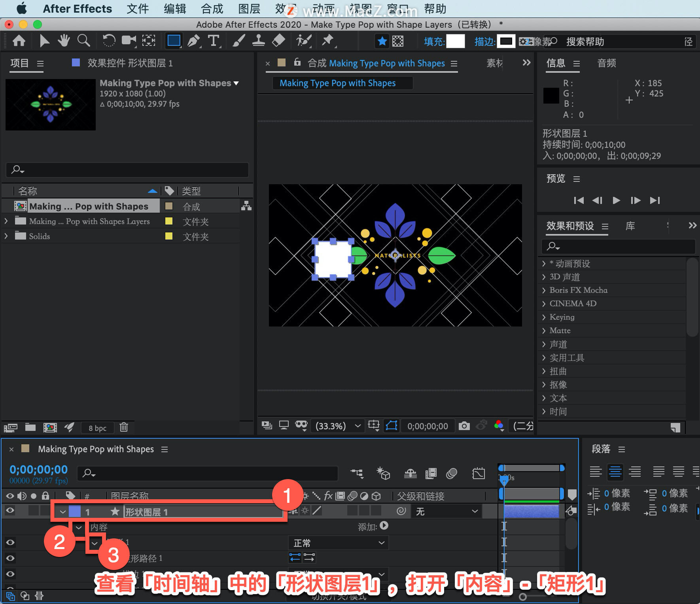Viewport: 700px width, 604px height.
Task: Click the 添加 add-content button
Action: (384, 526)
